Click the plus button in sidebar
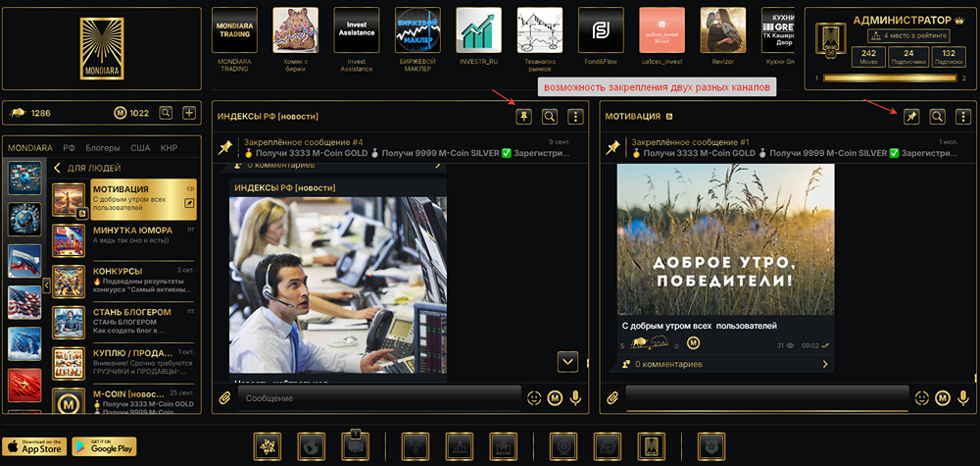 (189, 113)
